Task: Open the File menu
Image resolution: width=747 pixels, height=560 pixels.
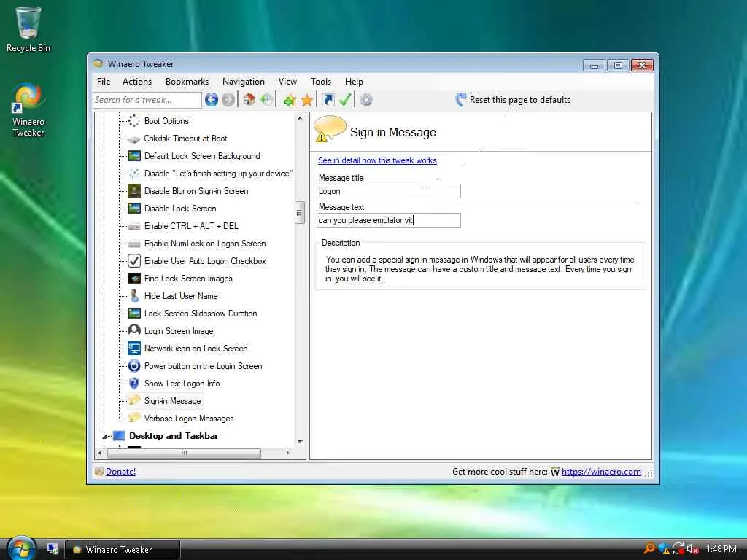Action: click(104, 82)
